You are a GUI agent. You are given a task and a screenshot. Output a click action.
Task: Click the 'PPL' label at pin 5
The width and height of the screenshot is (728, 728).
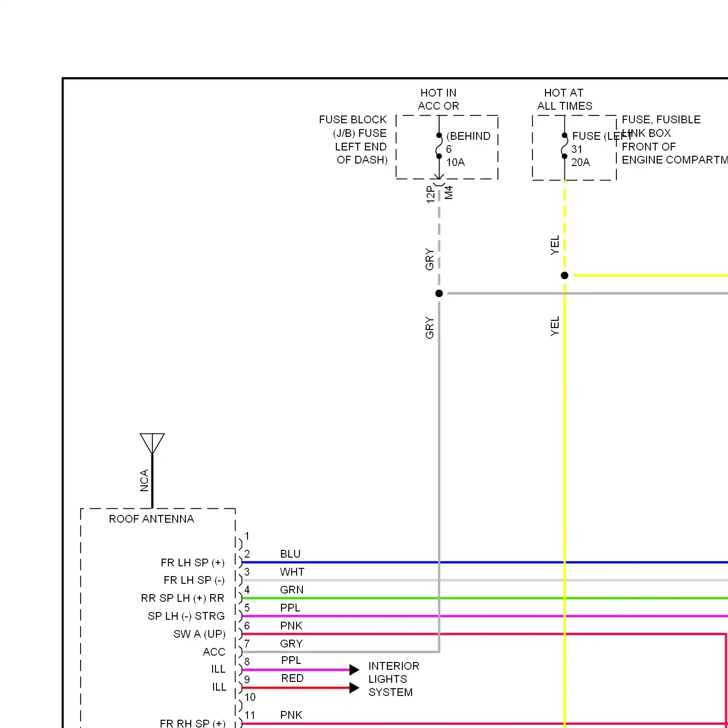click(290, 608)
